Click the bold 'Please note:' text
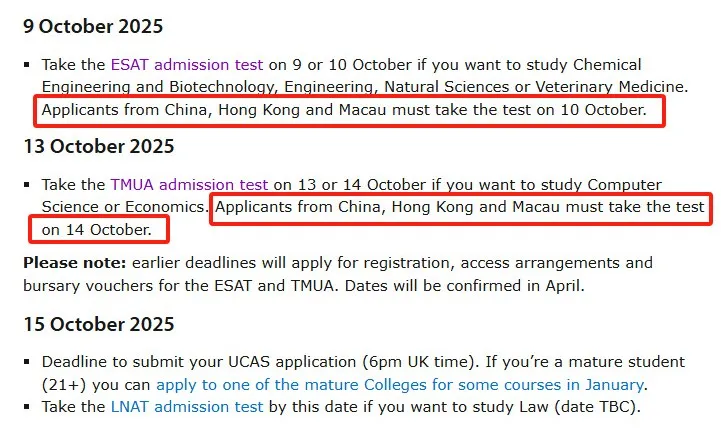Image resolution: width=721 pixels, height=433 pixels. pyautogui.click(x=74, y=263)
